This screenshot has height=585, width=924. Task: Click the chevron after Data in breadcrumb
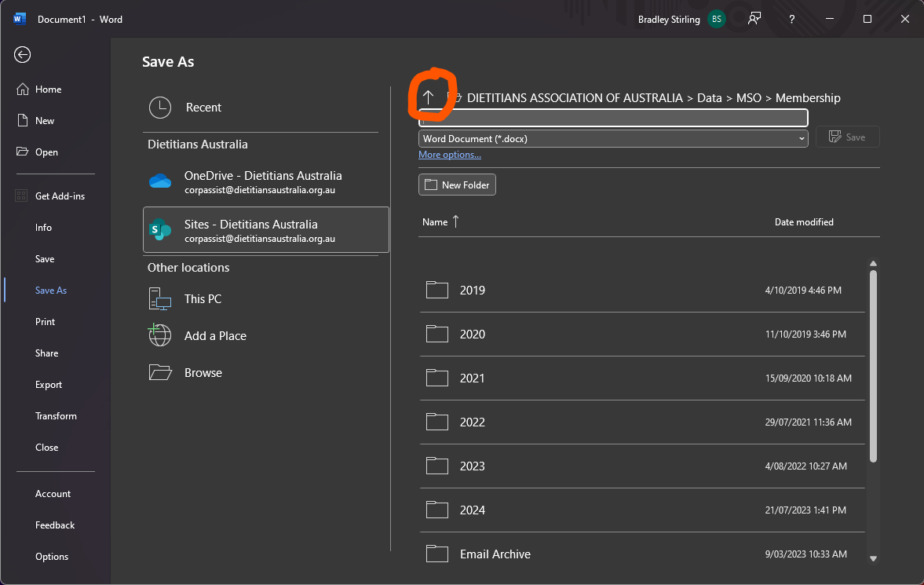[729, 98]
